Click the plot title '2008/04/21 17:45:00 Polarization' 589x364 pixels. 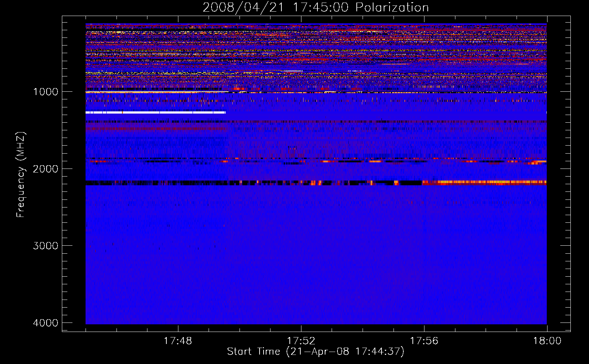point(316,8)
